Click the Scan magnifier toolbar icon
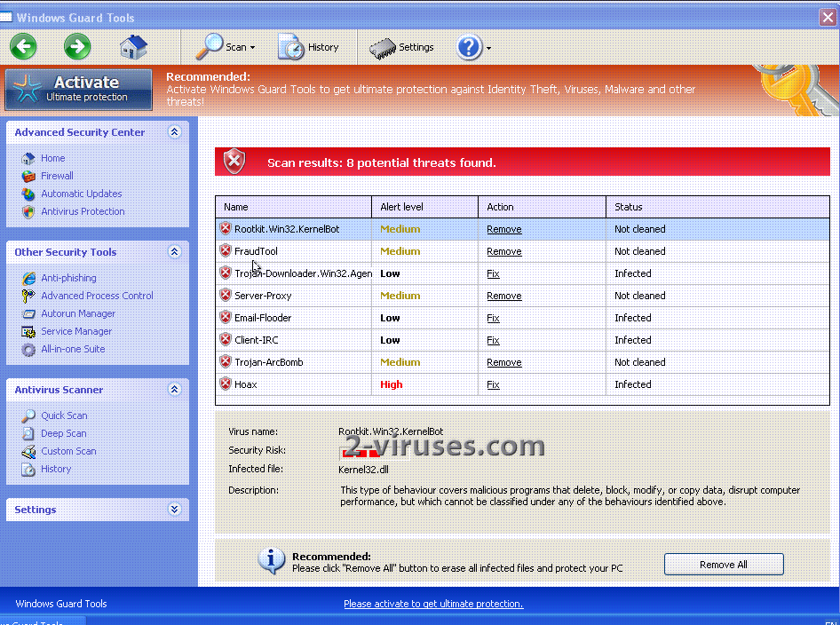This screenshot has height=625, width=840. (x=209, y=46)
